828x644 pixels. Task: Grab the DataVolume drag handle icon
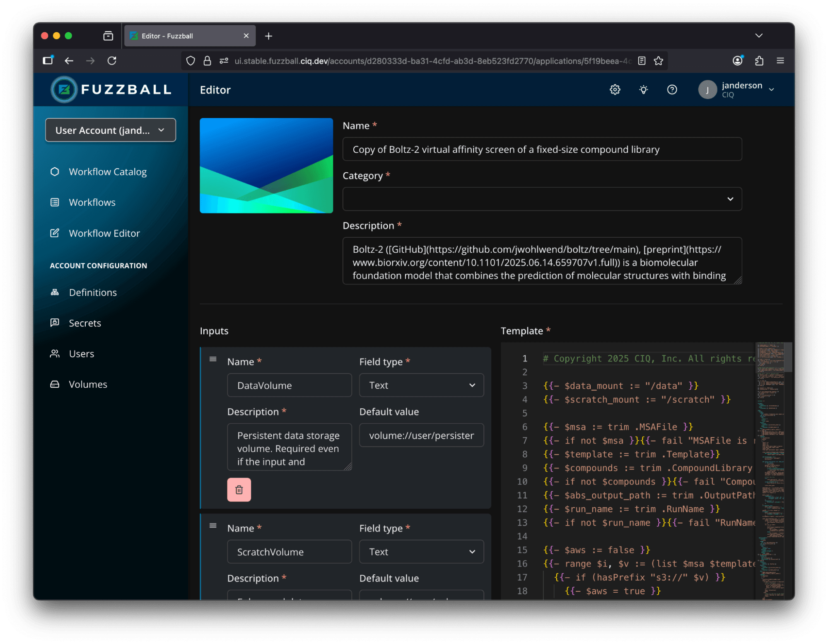[x=213, y=359]
